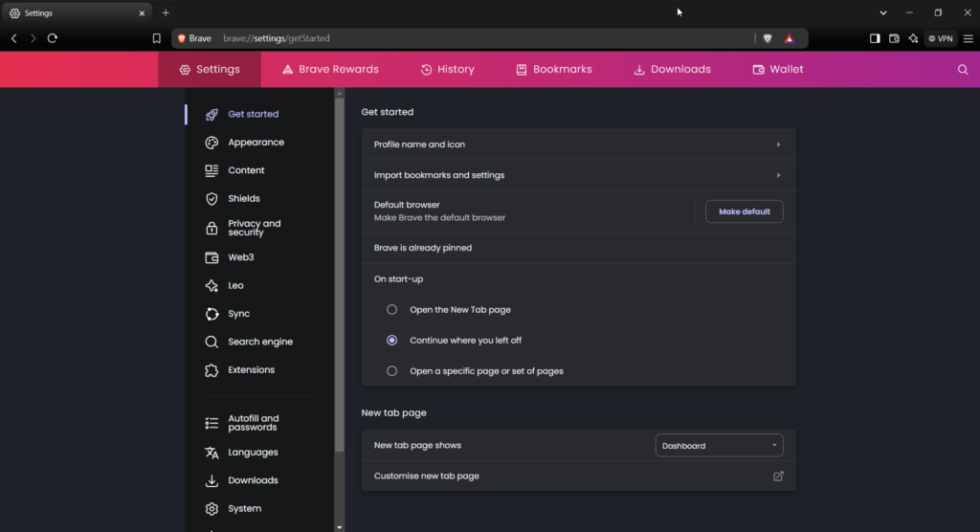980x532 pixels.
Task: Open the Search engine settings section
Action: (259, 342)
